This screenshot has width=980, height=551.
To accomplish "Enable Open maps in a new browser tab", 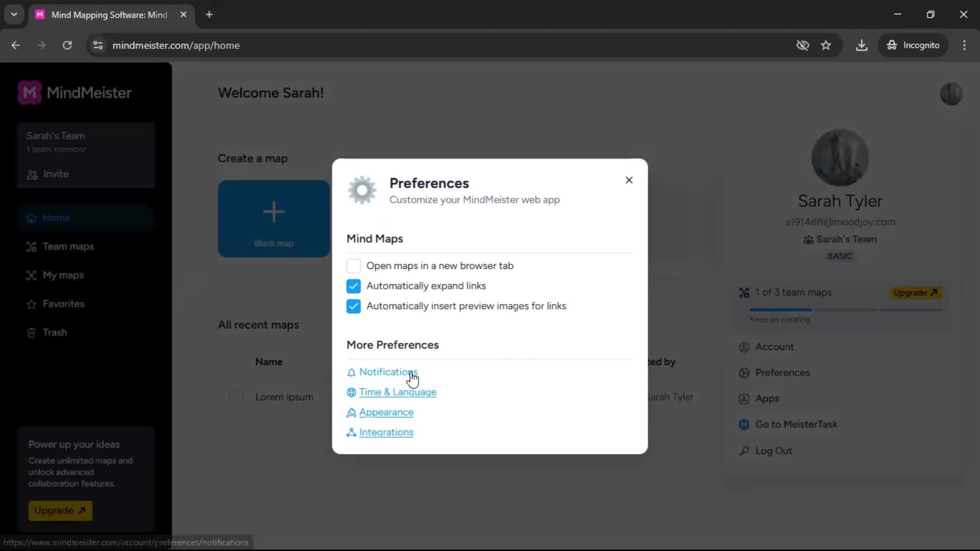I will point(353,266).
